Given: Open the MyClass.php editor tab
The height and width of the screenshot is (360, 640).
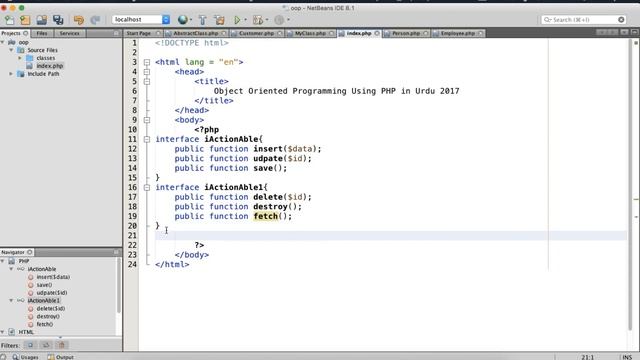Looking at the screenshot, I should [310, 33].
